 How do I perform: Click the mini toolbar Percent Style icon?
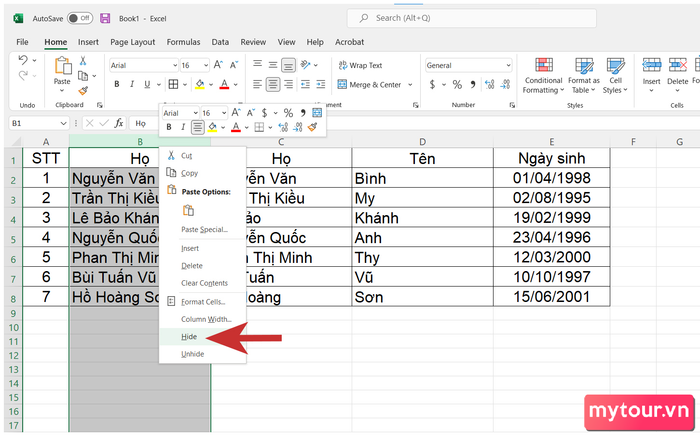pos(288,113)
